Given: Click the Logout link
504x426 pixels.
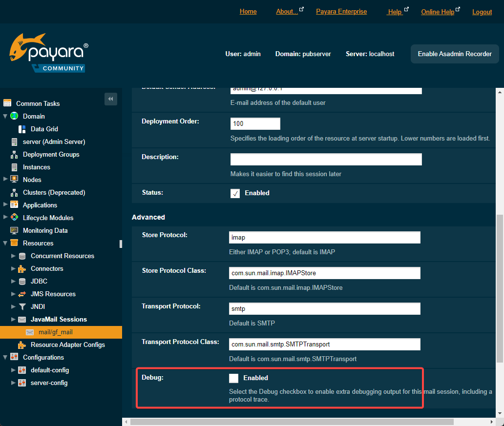Looking at the screenshot, I should (x=482, y=12).
